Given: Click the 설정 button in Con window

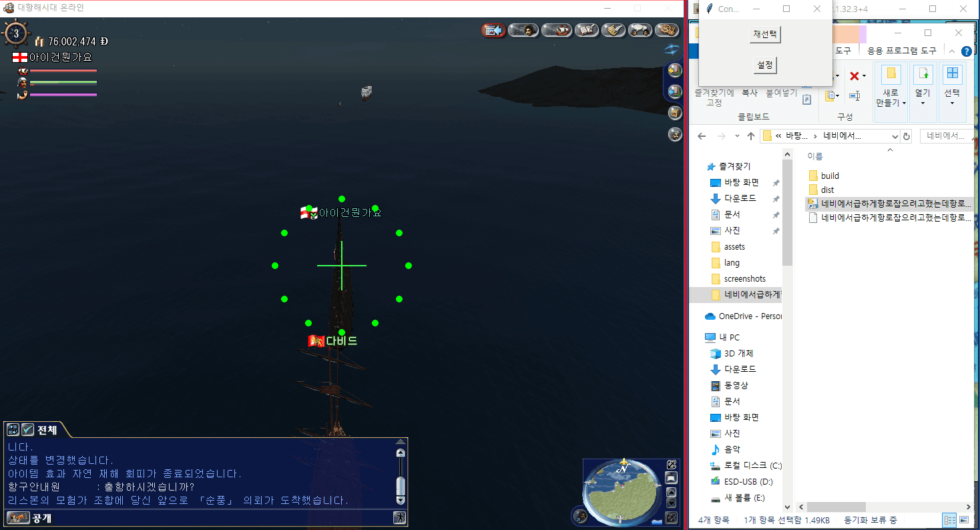Looking at the screenshot, I should pos(765,65).
